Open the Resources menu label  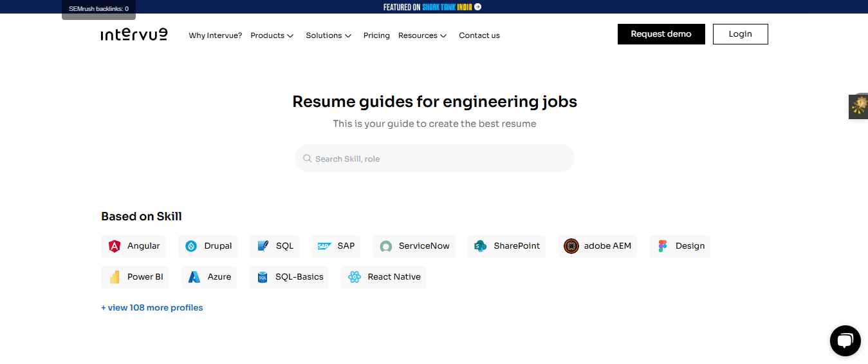coord(418,35)
